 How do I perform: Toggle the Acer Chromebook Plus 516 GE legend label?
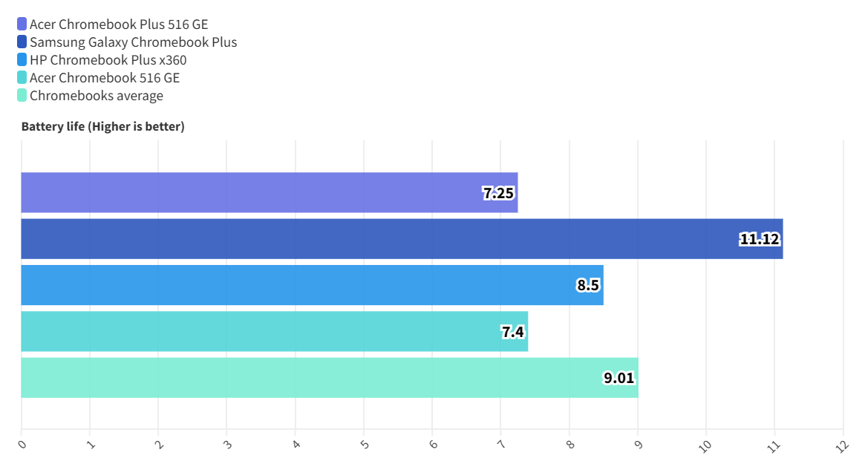pyautogui.click(x=118, y=24)
